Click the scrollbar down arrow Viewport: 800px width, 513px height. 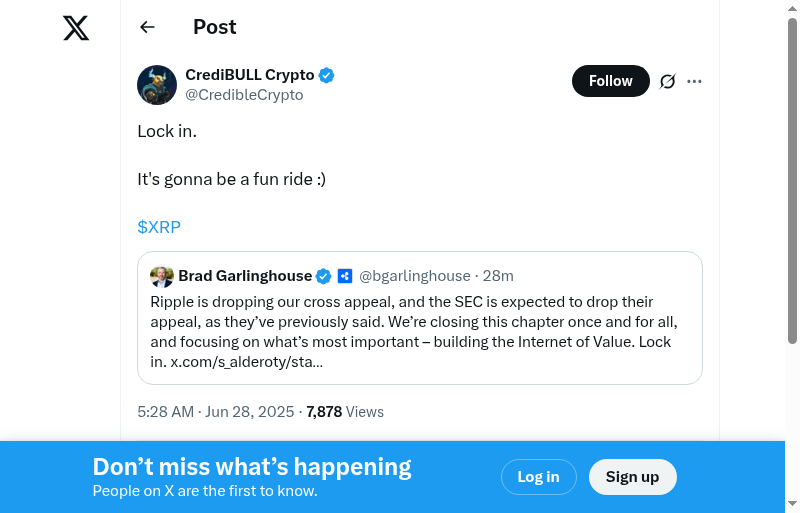pos(793,504)
